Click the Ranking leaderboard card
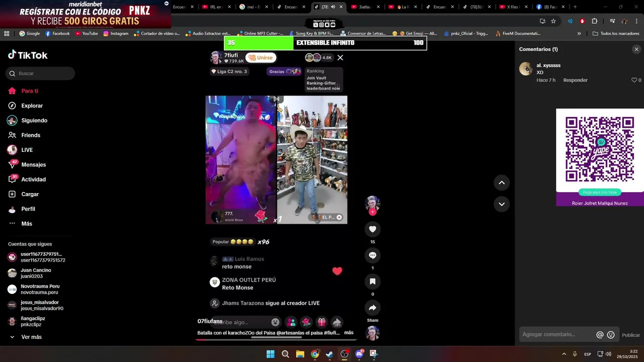Viewport: 644px width, 362px height. click(324, 80)
